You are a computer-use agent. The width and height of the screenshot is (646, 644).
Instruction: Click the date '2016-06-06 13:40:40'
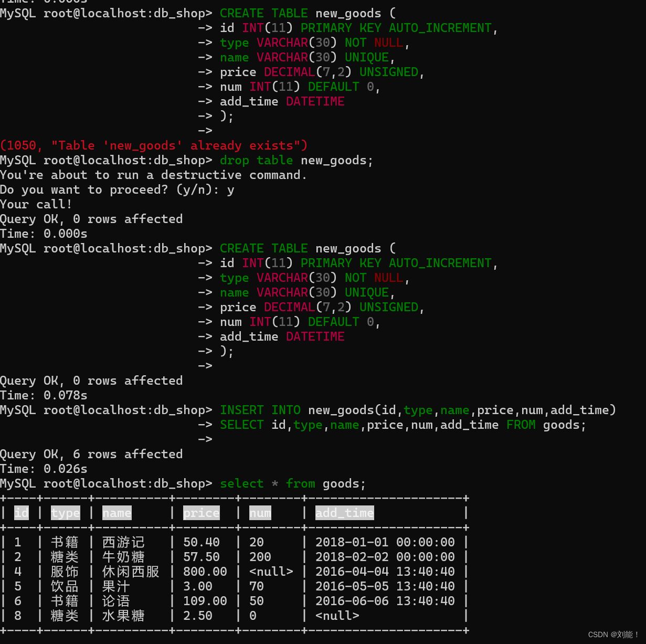pos(385,601)
